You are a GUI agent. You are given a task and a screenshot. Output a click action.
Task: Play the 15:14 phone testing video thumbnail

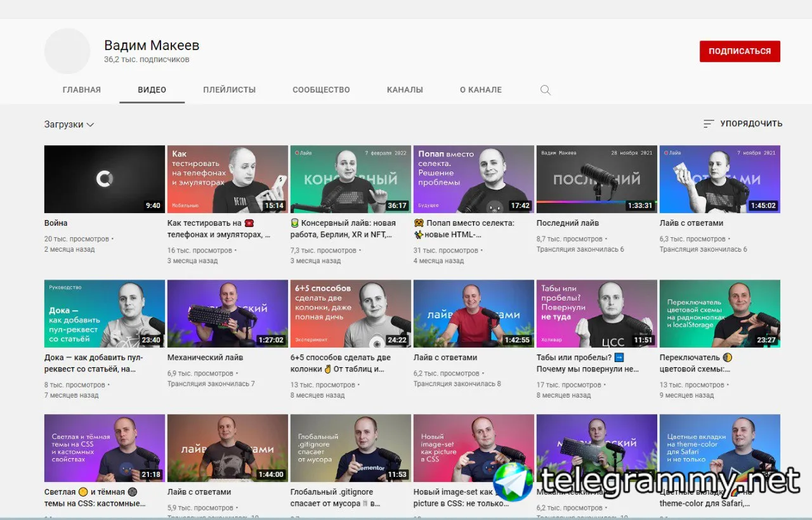(228, 179)
